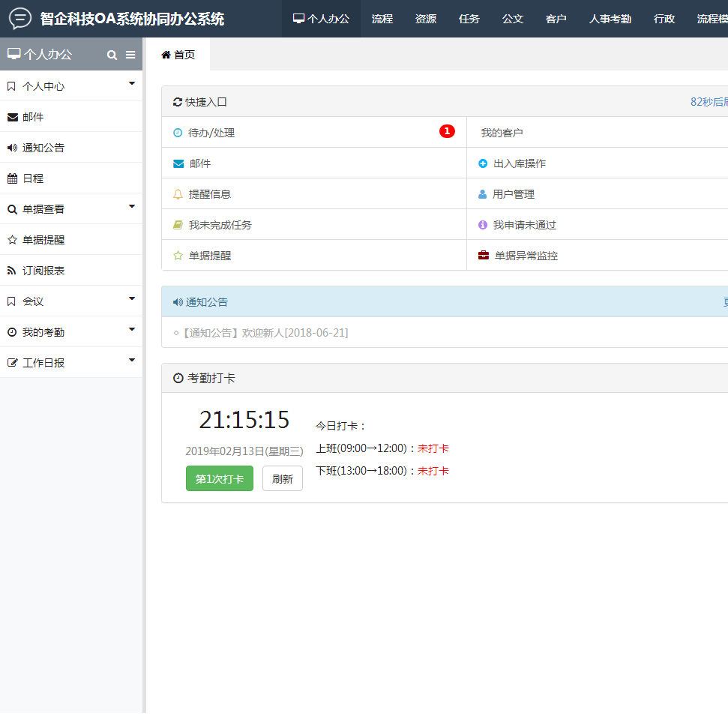Click the search icon in sidebar header

(112, 55)
